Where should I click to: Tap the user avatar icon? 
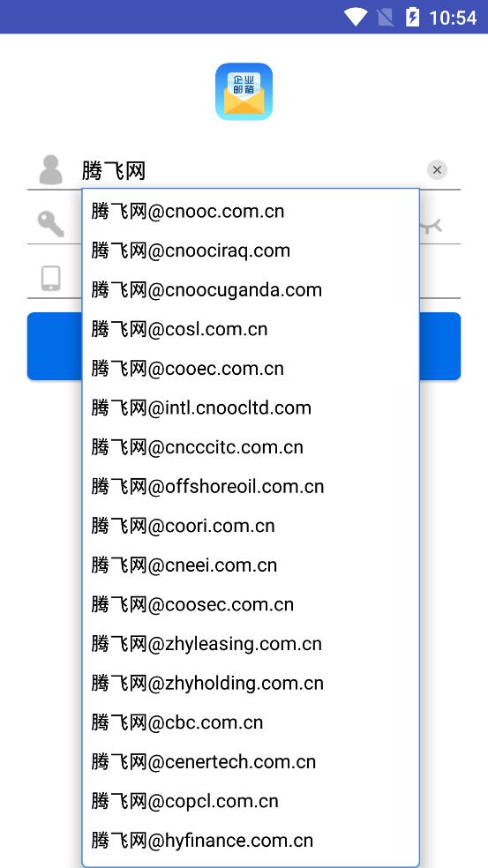tap(51, 170)
